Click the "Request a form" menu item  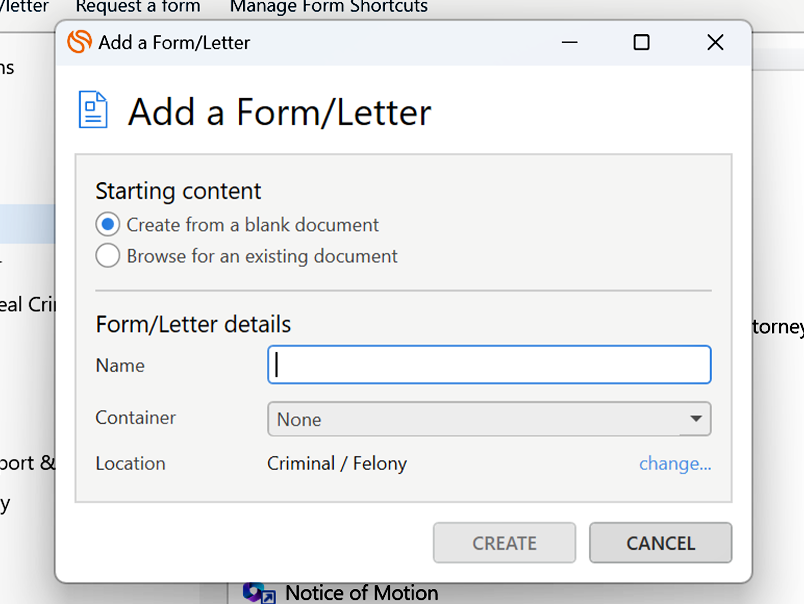click(x=137, y=8)
